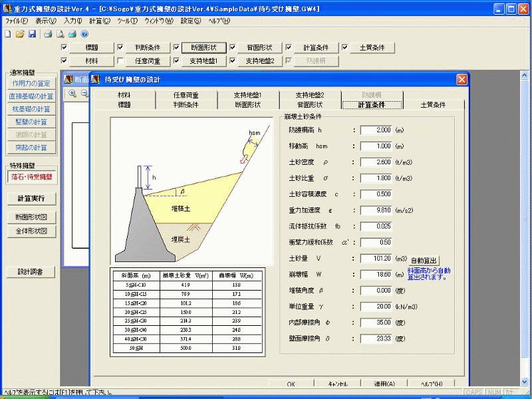Click the new document toolbar icon

pyautogui.click(x=7, y=34)
